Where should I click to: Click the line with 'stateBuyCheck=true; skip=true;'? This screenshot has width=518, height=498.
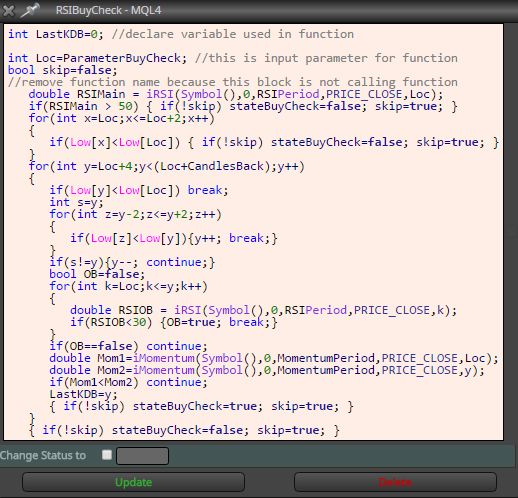(x=201, y=406)
